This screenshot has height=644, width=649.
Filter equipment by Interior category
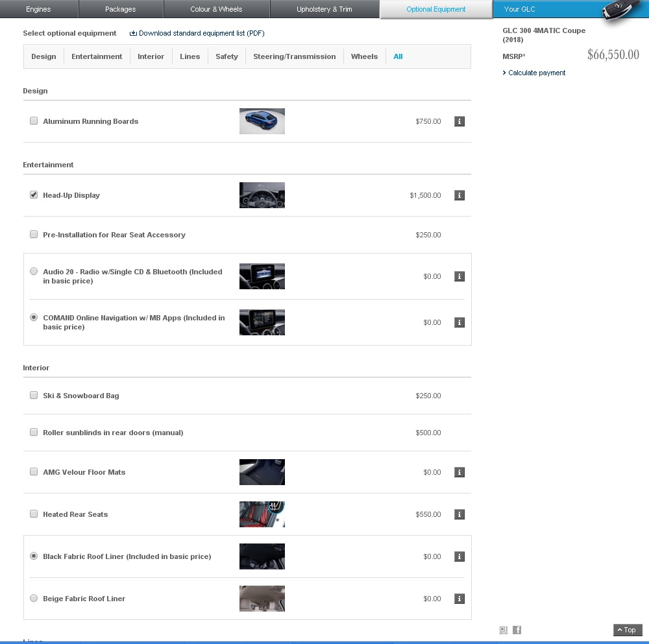click(151, 56)
